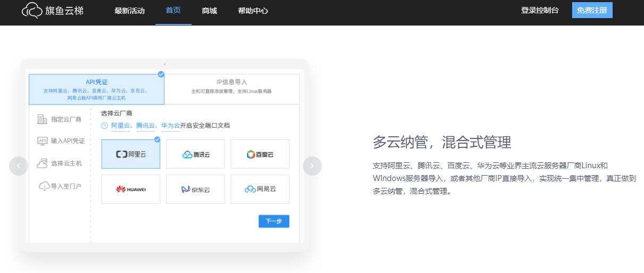Open the 最新活动 menu item
644x273 pixels.
[129, 11]
